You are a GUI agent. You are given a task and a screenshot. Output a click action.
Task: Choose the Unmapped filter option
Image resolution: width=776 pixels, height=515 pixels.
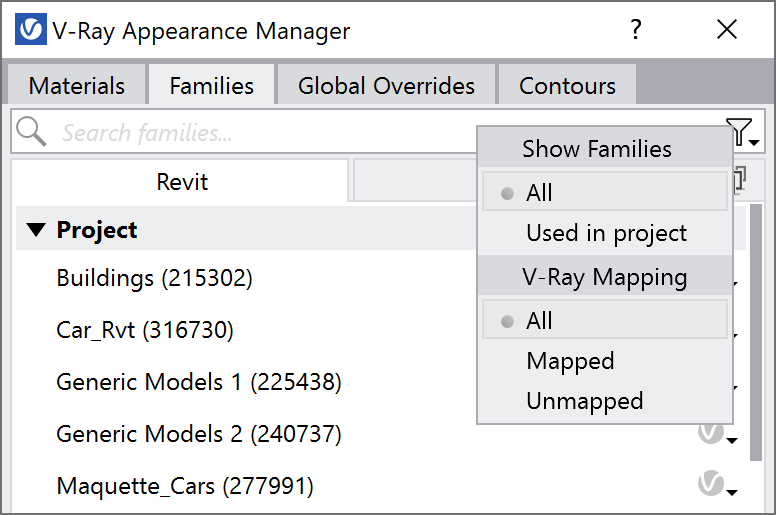605,401
